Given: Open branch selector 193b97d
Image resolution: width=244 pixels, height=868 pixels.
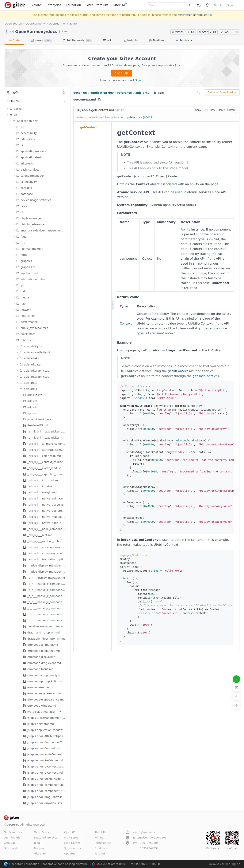Looking at the screenshot, I should (x=36, y=101).
